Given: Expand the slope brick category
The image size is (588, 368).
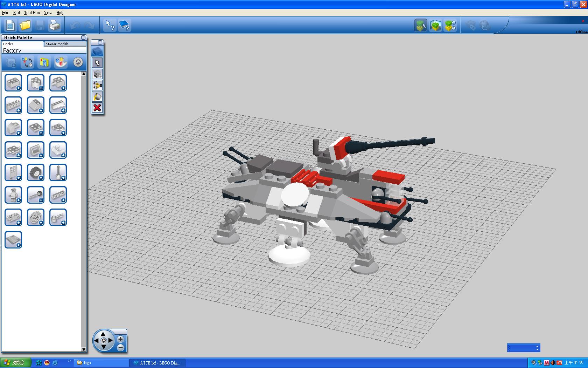Looking at the screenshot, I should [x=36, y=105].
